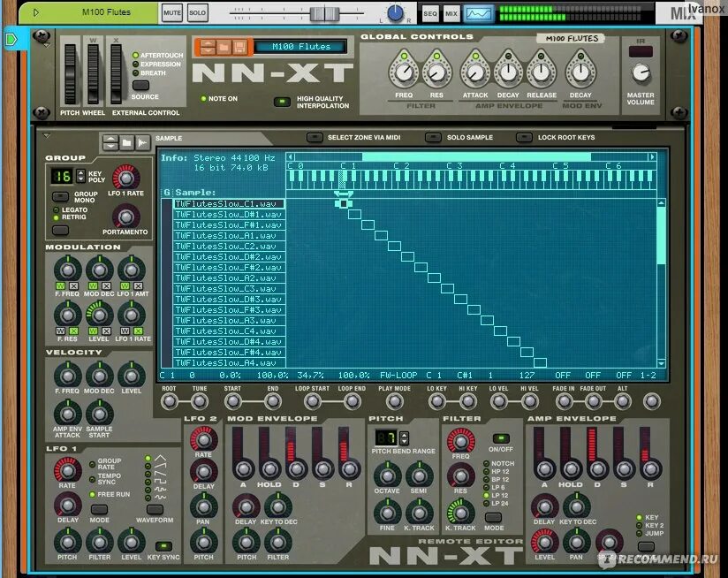
Task: Toggle Group Mono button
Action: tap(60, 196)
